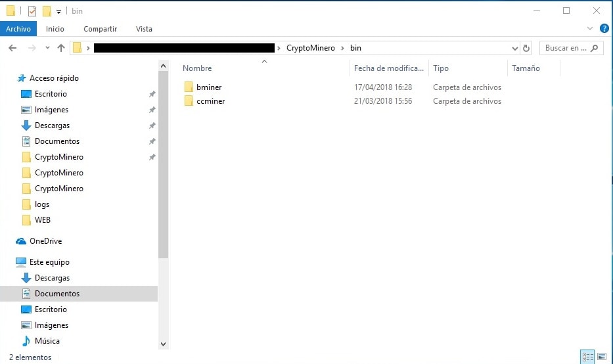Sort by Fecha de modificación column
This screenshot has width=613, height=364.
pyautogui.click(x=388, y=68)
